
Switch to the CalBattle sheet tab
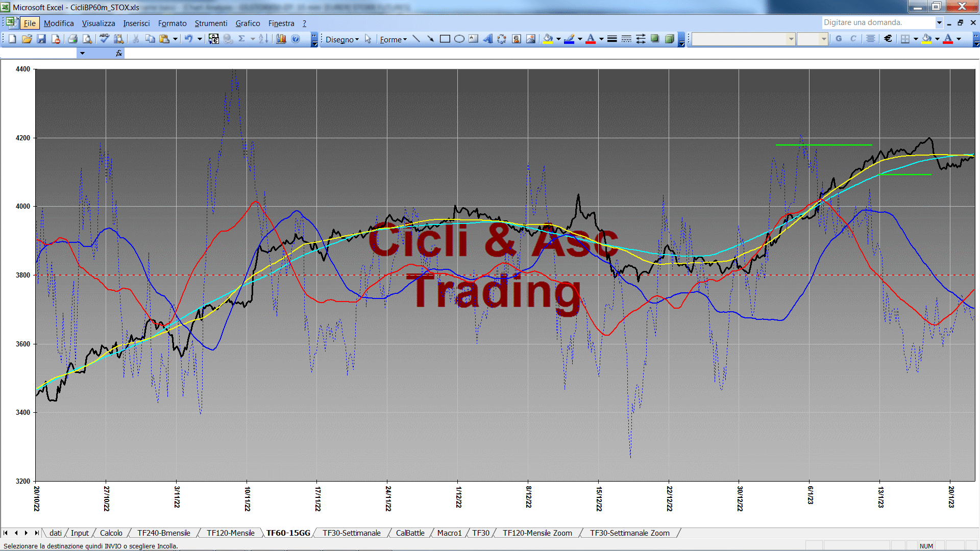tap(410, 533)
